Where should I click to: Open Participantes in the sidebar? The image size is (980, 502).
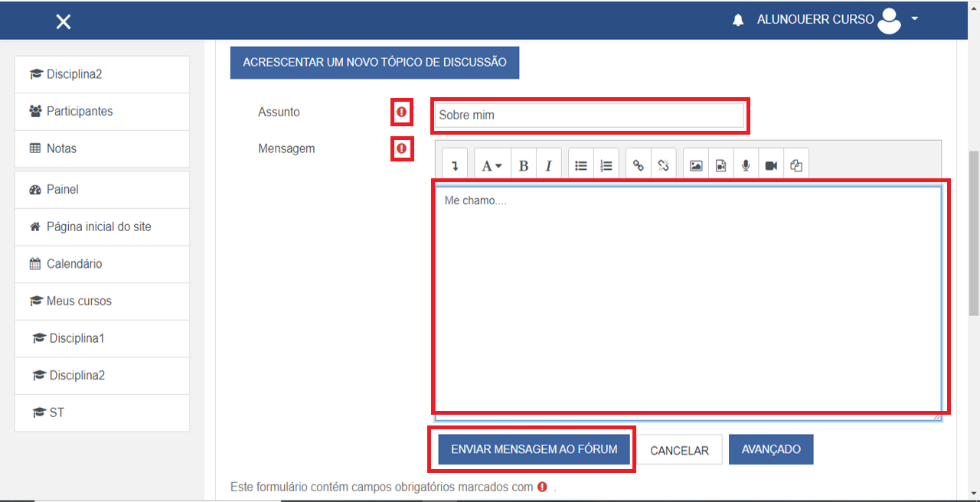point(80,112)
